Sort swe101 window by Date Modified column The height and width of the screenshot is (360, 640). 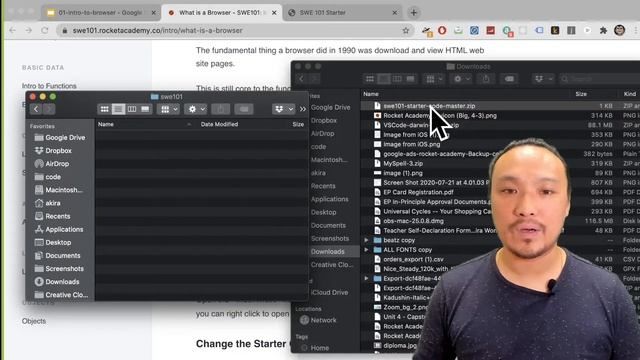pyautogui.click(x=219, y=124)
